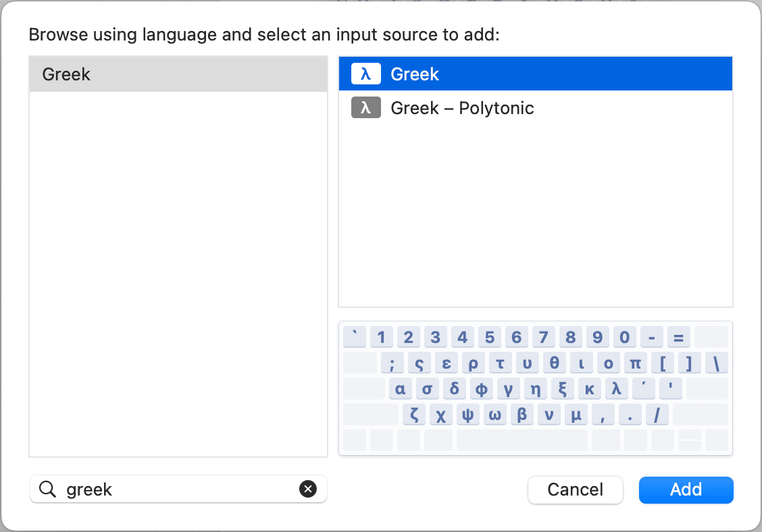Screen dimensions: 762x532
Task: Click the κ key on keyboard preview
Action: [x=590, y=389]
